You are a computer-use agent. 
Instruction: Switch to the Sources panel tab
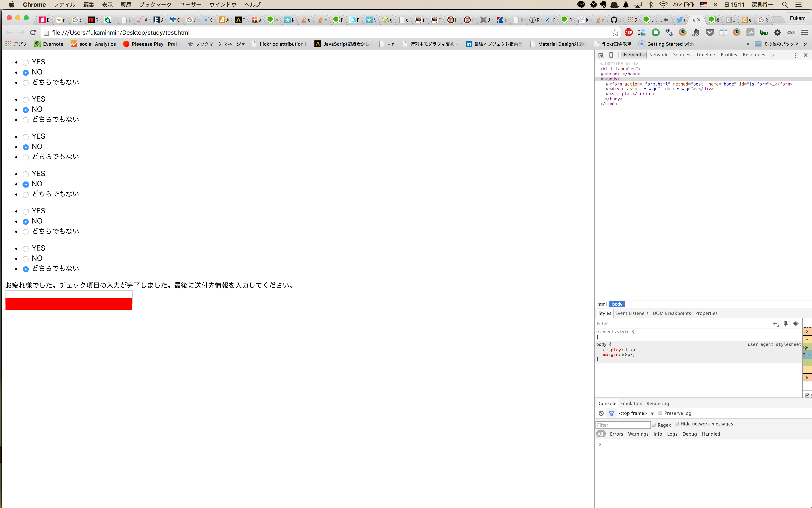pos(682,55)
